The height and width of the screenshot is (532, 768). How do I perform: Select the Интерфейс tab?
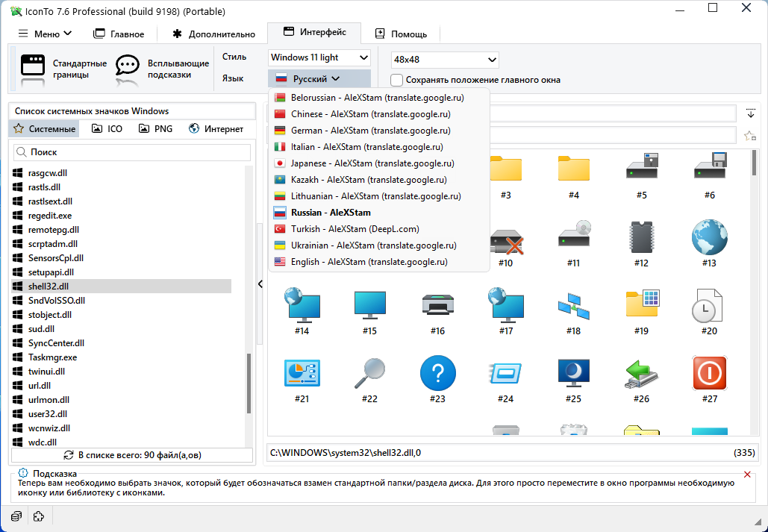click(x=314, y=32)
